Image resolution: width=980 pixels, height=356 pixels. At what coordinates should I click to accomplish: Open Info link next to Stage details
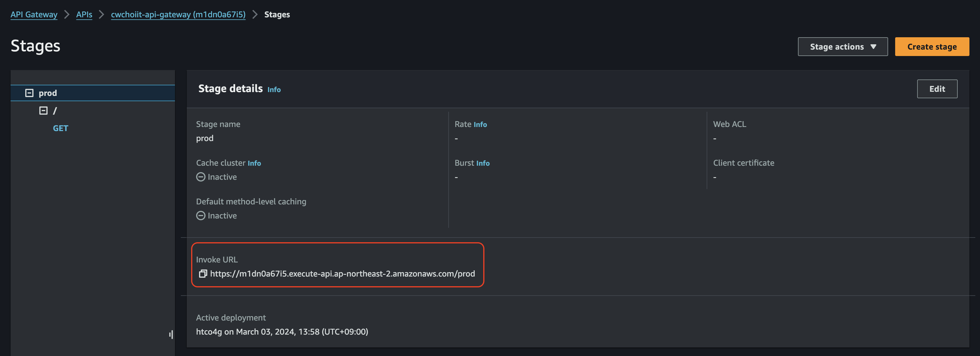tap(274, 90)
